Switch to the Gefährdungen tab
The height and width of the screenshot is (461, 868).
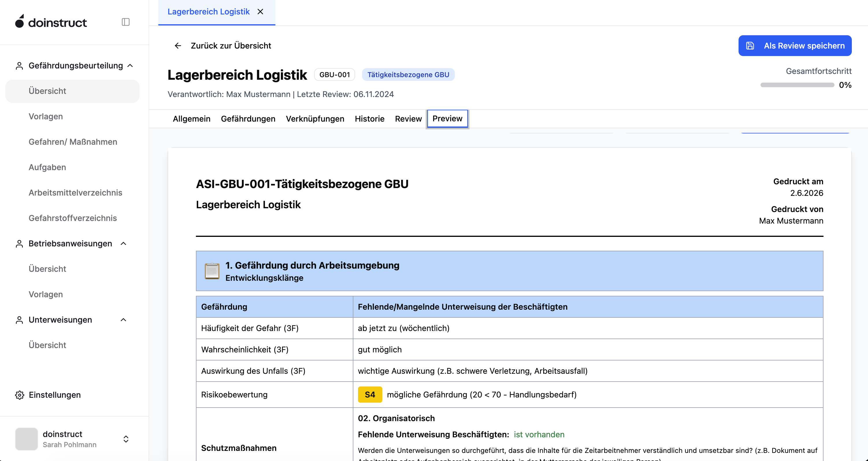(248, 119)
